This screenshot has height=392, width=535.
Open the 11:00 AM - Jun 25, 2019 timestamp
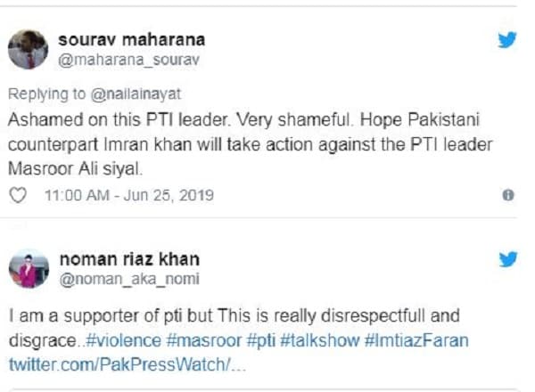[128, 195]
